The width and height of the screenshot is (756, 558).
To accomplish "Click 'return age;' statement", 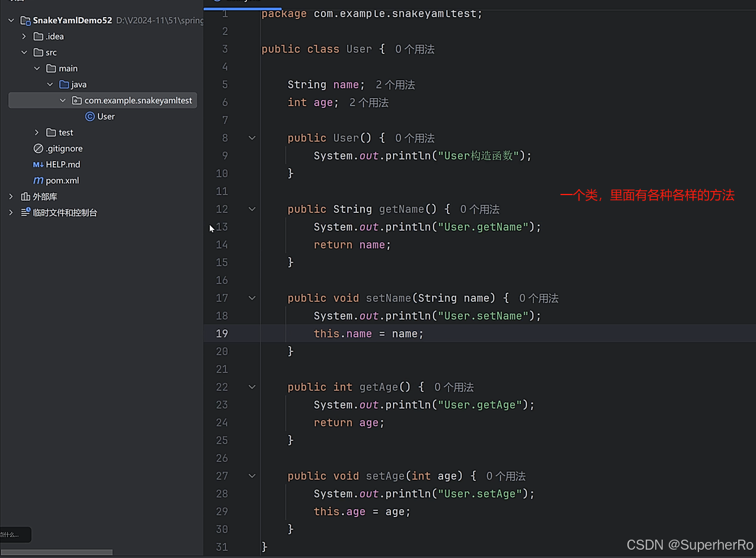I will 349,422.
